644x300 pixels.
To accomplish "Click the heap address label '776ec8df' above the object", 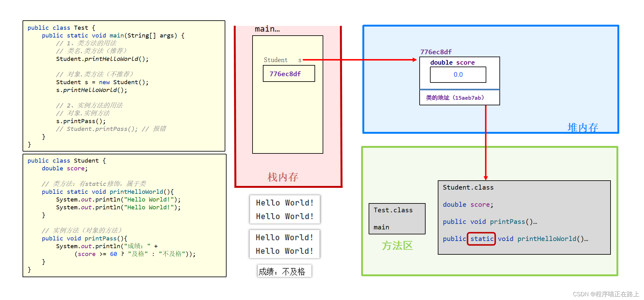I will [436, 52].
